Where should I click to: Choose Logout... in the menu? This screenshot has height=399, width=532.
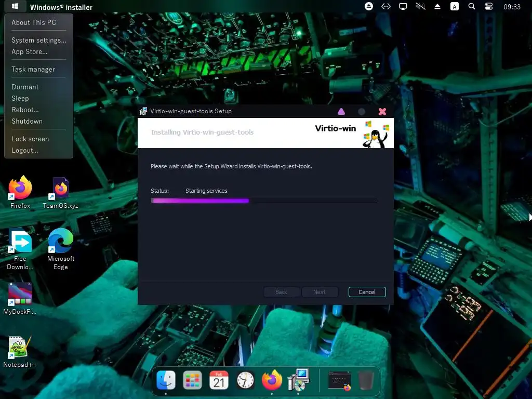24,150
